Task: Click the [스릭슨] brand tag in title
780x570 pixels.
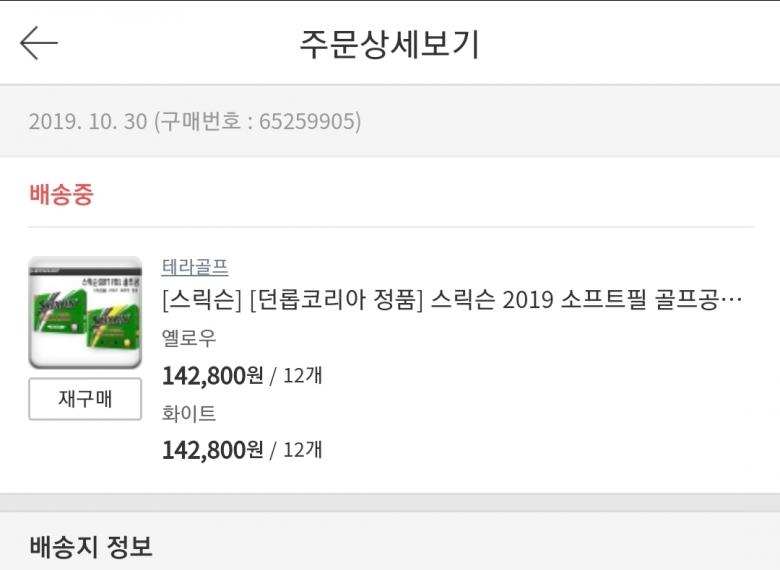Action: (201, 301)
